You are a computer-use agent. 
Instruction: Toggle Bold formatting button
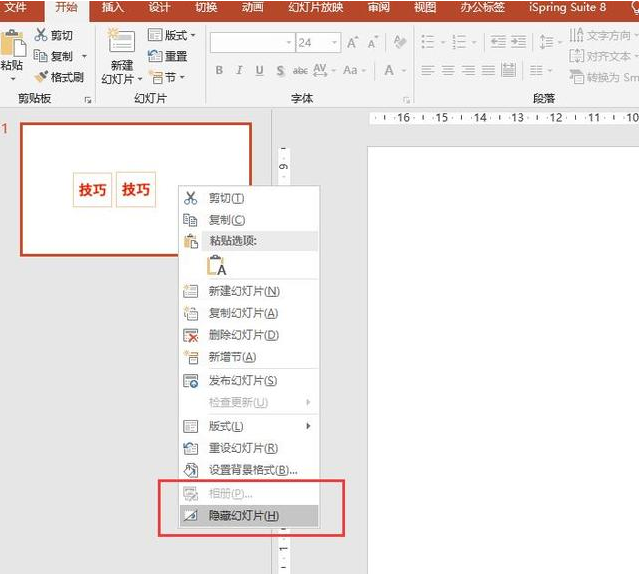[220, 71]
